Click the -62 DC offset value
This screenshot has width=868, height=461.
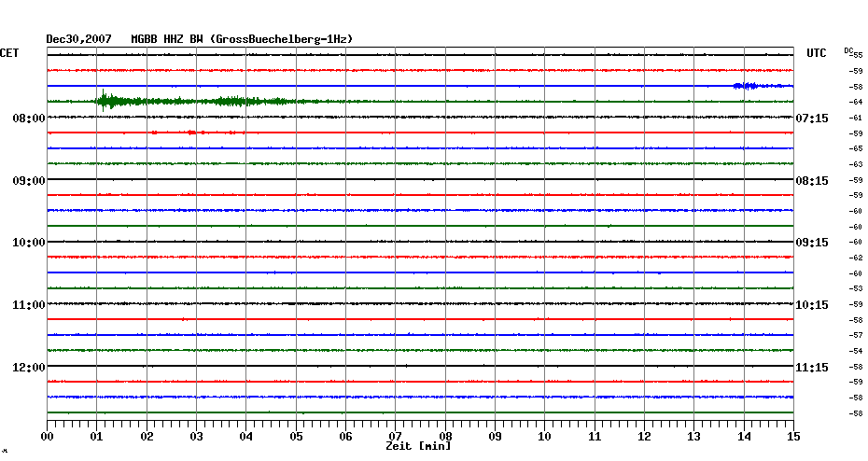pos(856,258)
